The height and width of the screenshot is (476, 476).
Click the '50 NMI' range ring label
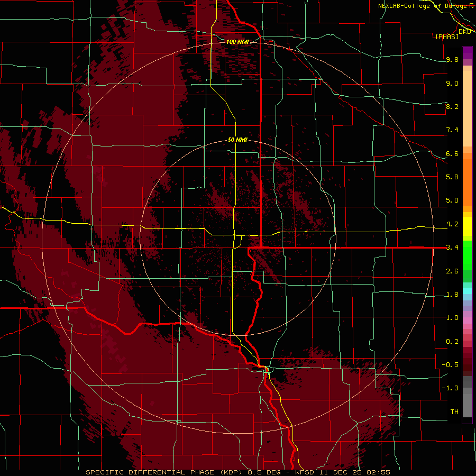click(x=237, y=140)
